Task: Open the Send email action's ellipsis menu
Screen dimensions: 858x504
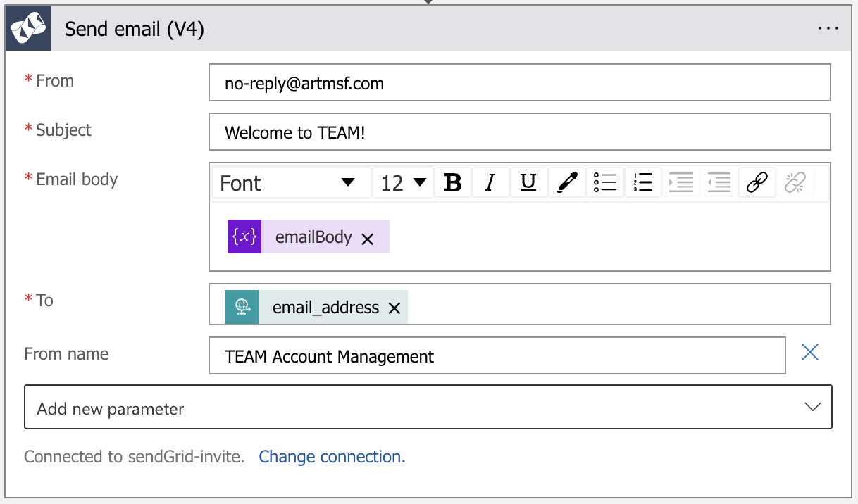Action: tap(828, 28)
